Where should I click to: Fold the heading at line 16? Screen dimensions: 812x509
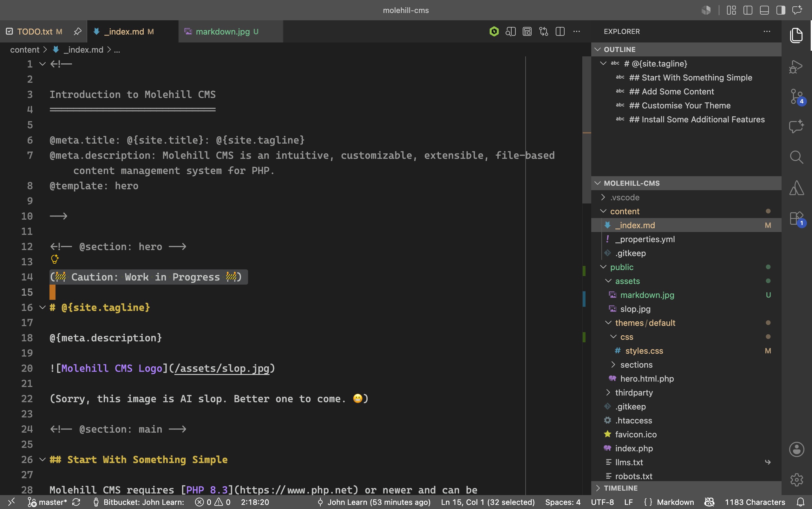[42, 307]
